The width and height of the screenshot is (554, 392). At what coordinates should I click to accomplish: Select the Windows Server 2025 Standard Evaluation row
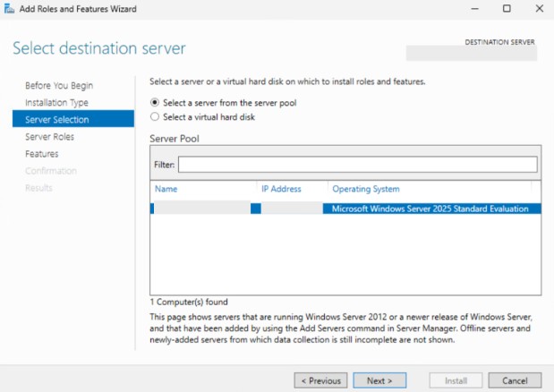[x=430, y=209]
